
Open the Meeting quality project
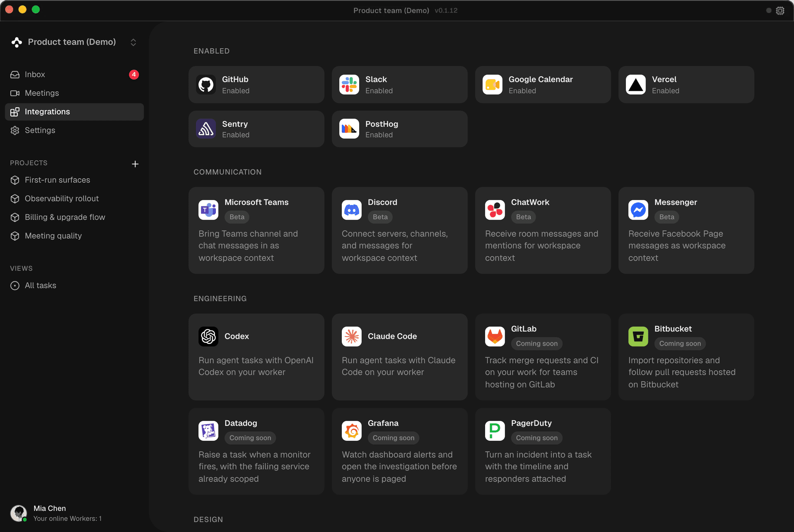click(74, 236)
